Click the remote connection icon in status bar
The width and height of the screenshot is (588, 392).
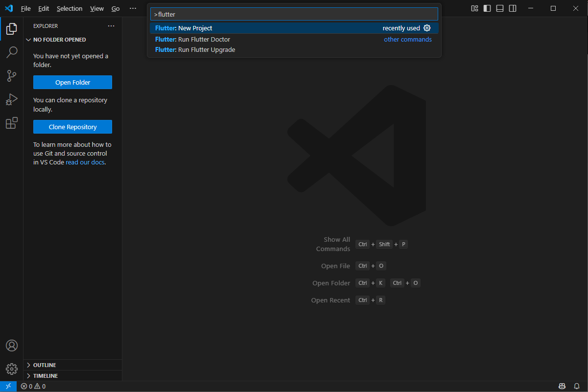(x=7, y=386)
